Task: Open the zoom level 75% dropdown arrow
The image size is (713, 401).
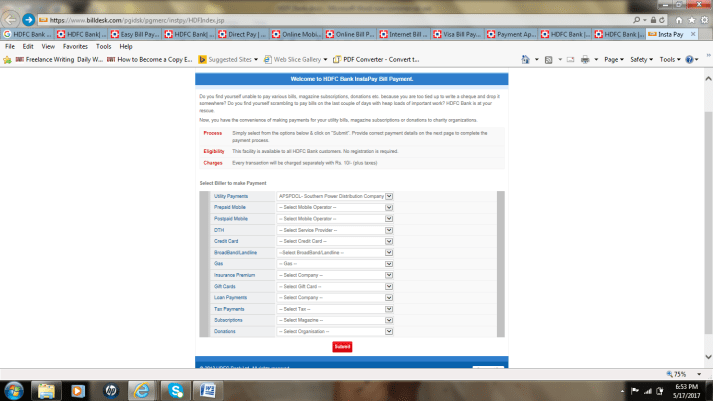Action: [699, 374]
